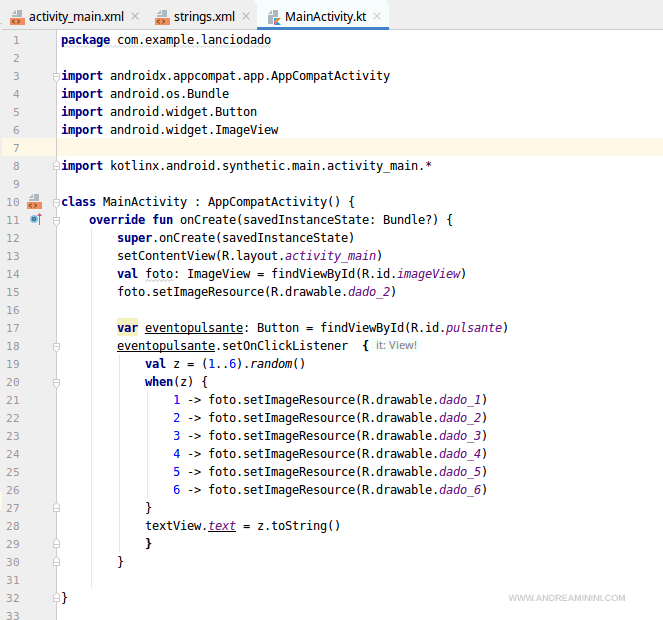Viewport: 663px width, 620px height.
Task: Click the fold end marker on line 32
Action: coord(56,598)
